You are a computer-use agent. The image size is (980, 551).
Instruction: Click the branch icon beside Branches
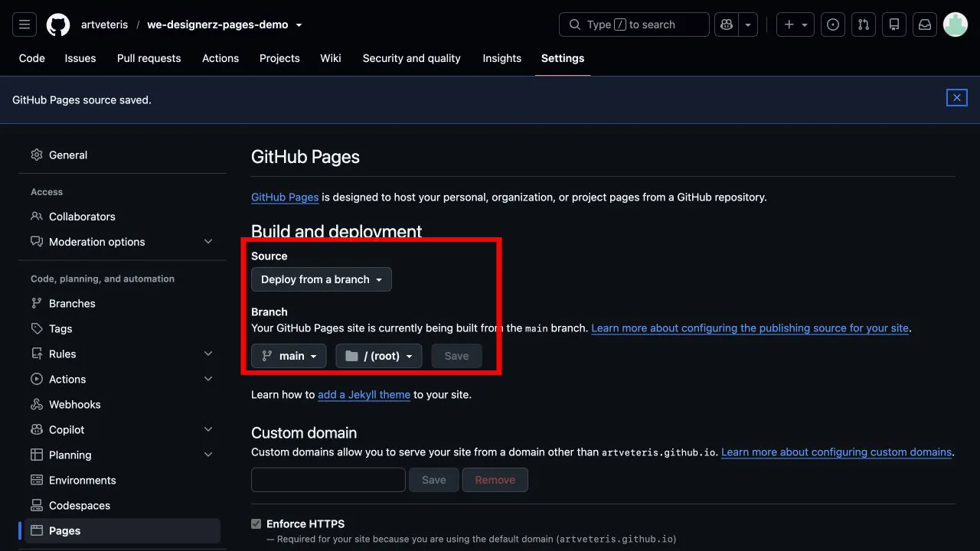click(37, 303)
